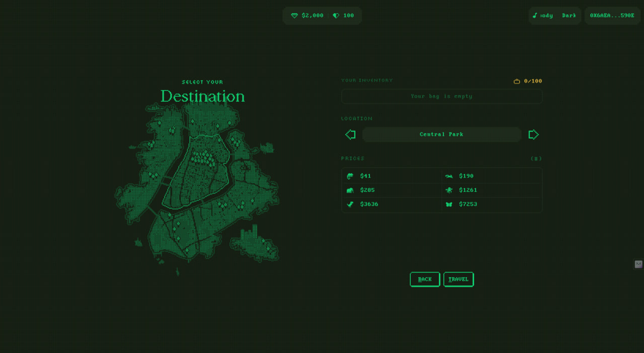Click the octopus icon priced $1261
The height and width of the screenshot is (353, 644).
point(449,190)
